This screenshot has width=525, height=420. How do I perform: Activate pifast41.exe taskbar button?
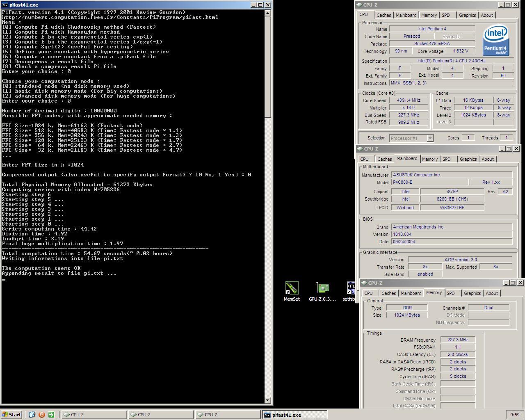point(294,415)
